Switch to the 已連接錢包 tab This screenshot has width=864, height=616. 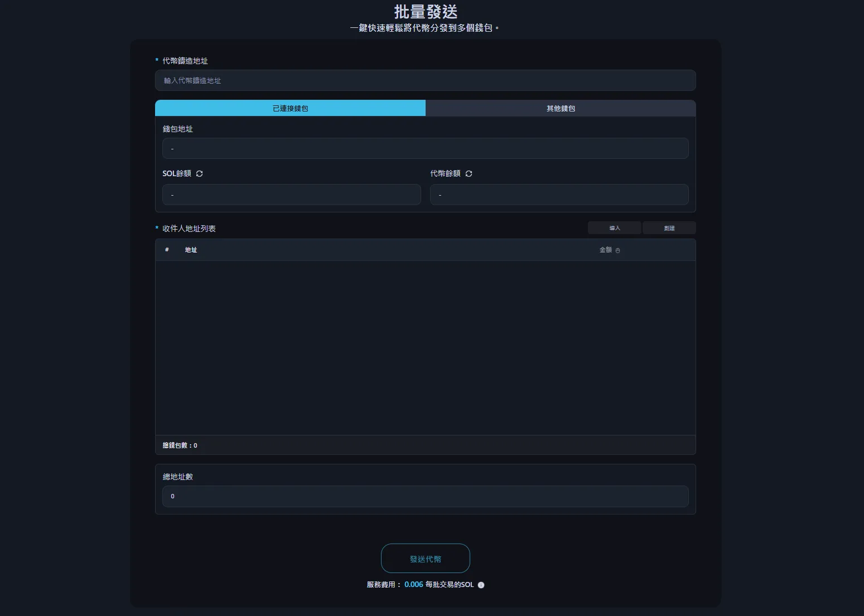290,108
